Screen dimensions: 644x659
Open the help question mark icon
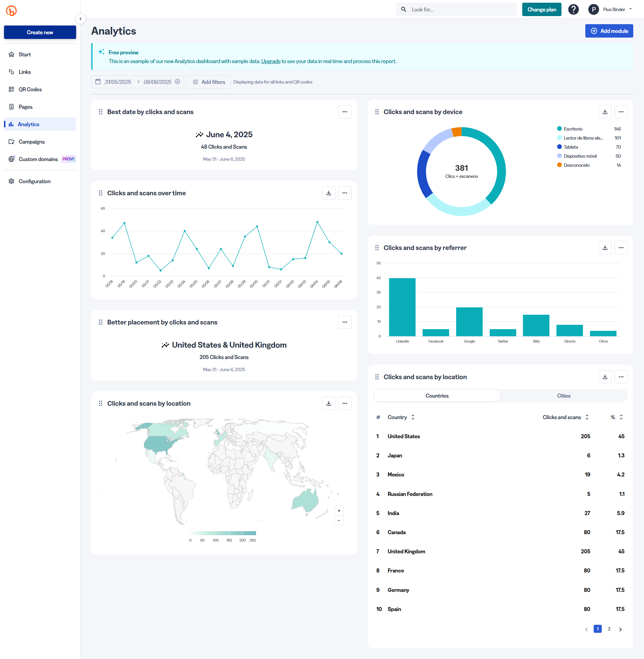point(573,9)
